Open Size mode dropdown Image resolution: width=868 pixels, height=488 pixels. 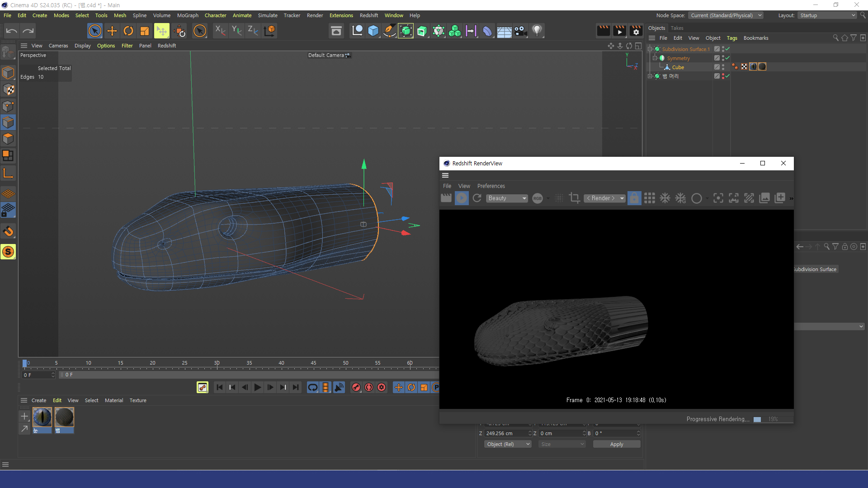(562, 444)
